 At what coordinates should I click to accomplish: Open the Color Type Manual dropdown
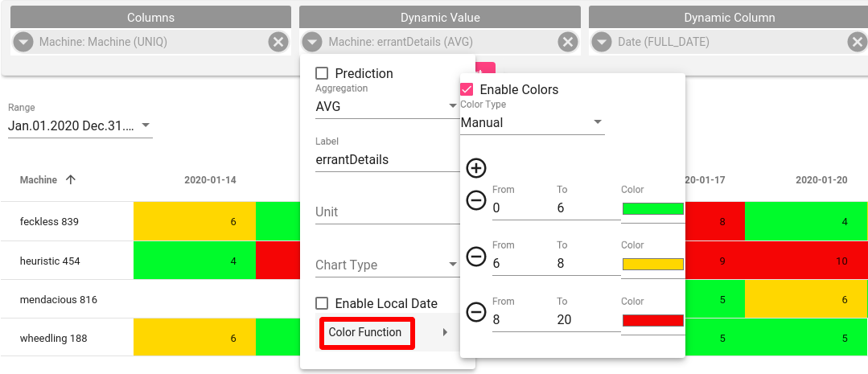coord(533,123)
